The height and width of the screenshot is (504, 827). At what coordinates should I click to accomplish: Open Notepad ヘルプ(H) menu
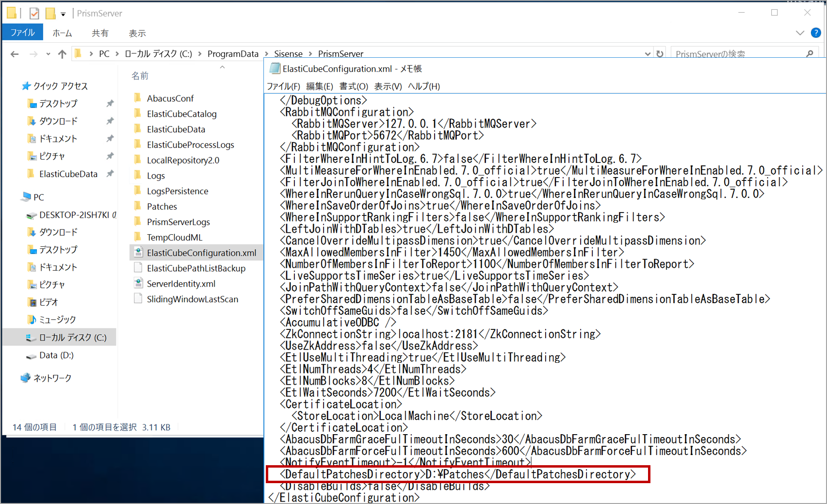[424, 86]
